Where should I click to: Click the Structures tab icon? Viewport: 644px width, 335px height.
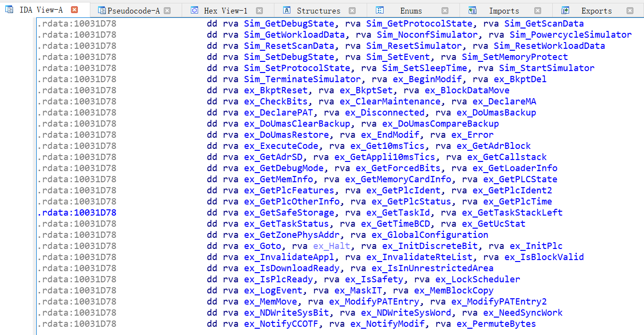coord(286,10)
